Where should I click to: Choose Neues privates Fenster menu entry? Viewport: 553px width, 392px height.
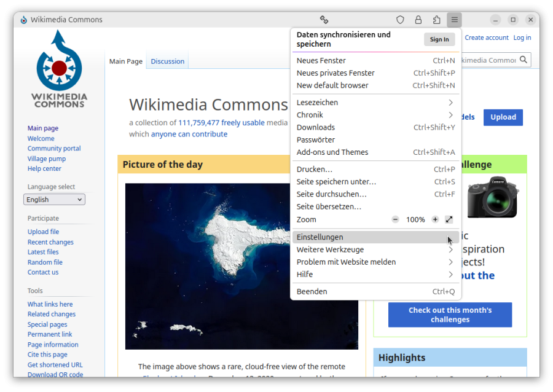[335, 73]
